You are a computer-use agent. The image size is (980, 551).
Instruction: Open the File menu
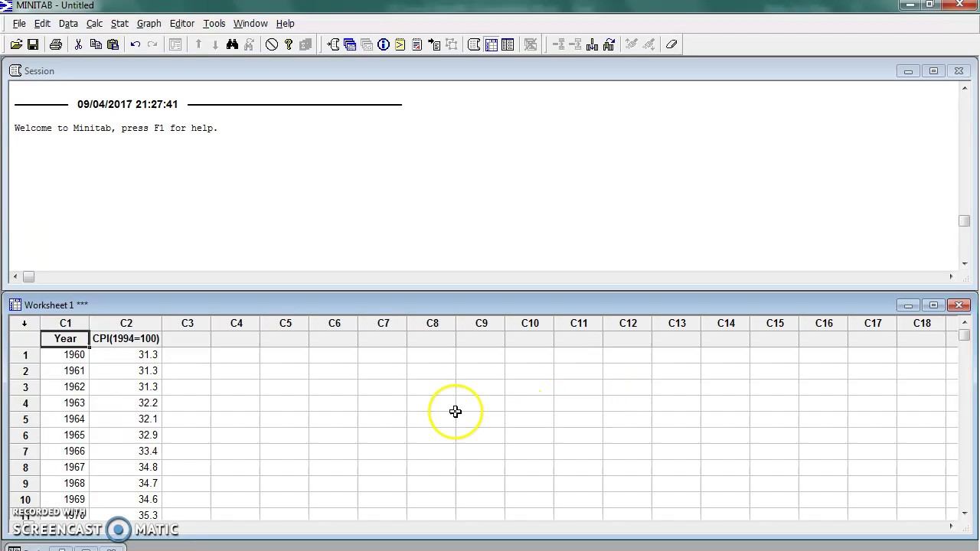point(19,24)
